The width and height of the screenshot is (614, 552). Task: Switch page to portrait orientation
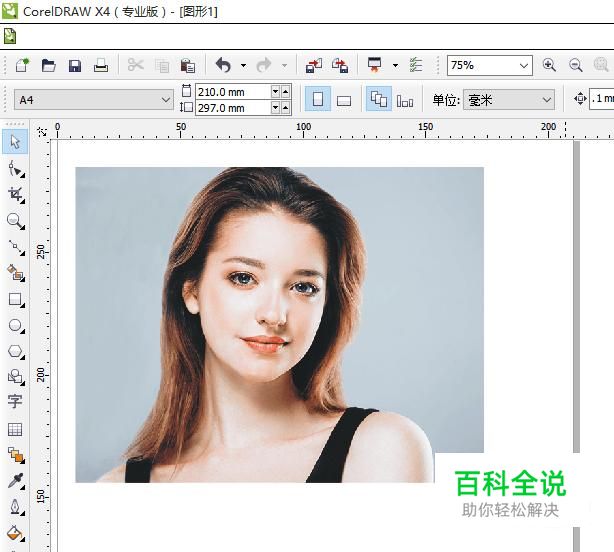tap(318, 100)
